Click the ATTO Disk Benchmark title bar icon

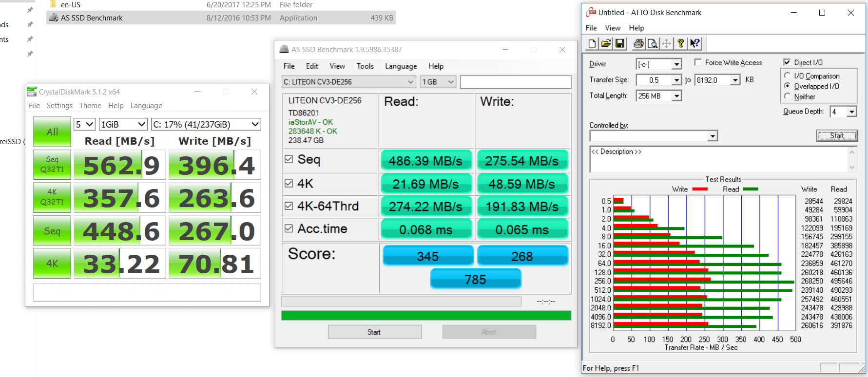pos(591,12)
